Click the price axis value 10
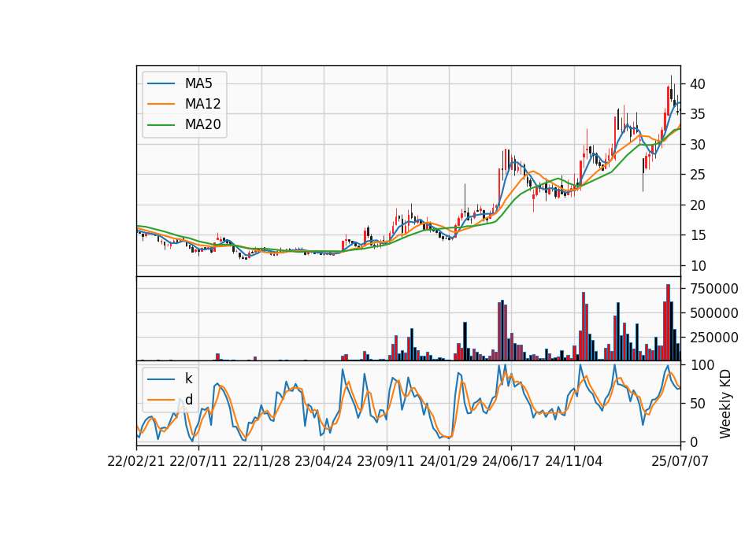This screenshot has width=756, height=543. pyautogui.click(x=697, y=266)
